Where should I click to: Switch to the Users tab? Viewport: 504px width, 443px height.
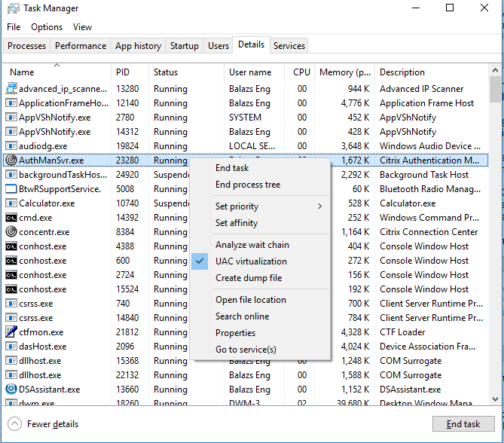(x=218, y=46)
